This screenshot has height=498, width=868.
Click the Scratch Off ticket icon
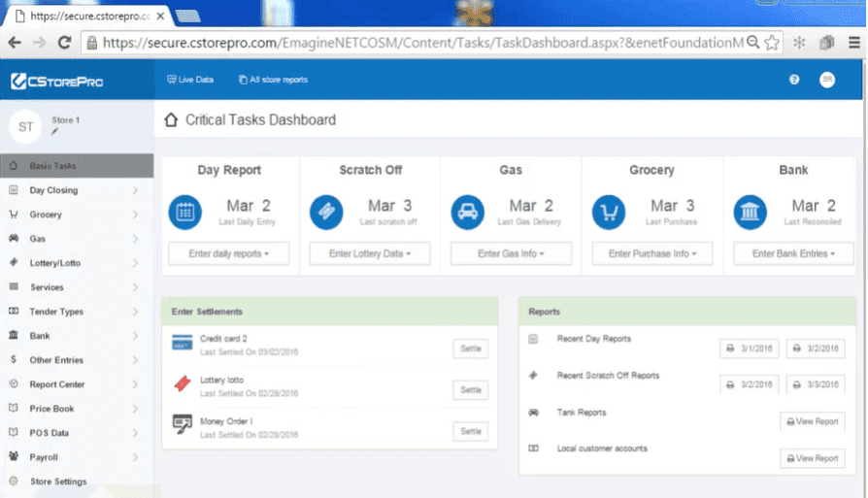tap(326, 213)
